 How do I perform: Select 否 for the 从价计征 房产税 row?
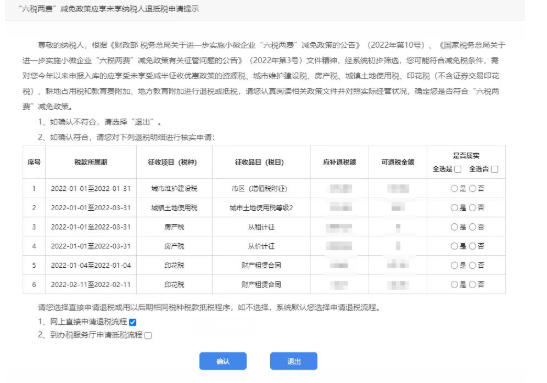point(472,246)
